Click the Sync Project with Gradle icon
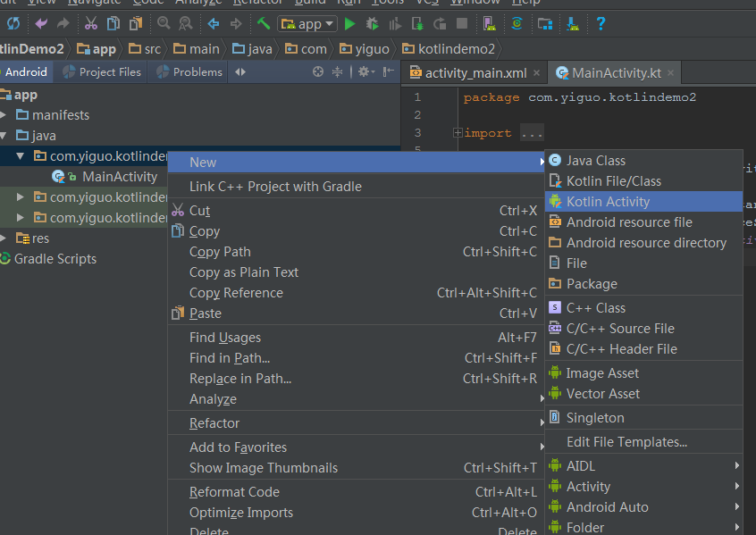 point(517,23)
